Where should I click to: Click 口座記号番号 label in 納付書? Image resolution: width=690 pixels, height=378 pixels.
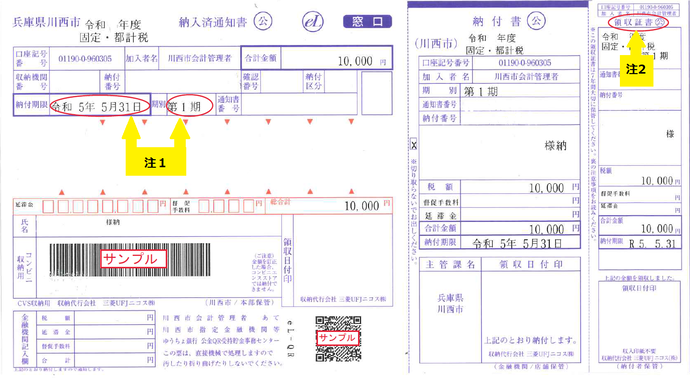click(445, 63)
